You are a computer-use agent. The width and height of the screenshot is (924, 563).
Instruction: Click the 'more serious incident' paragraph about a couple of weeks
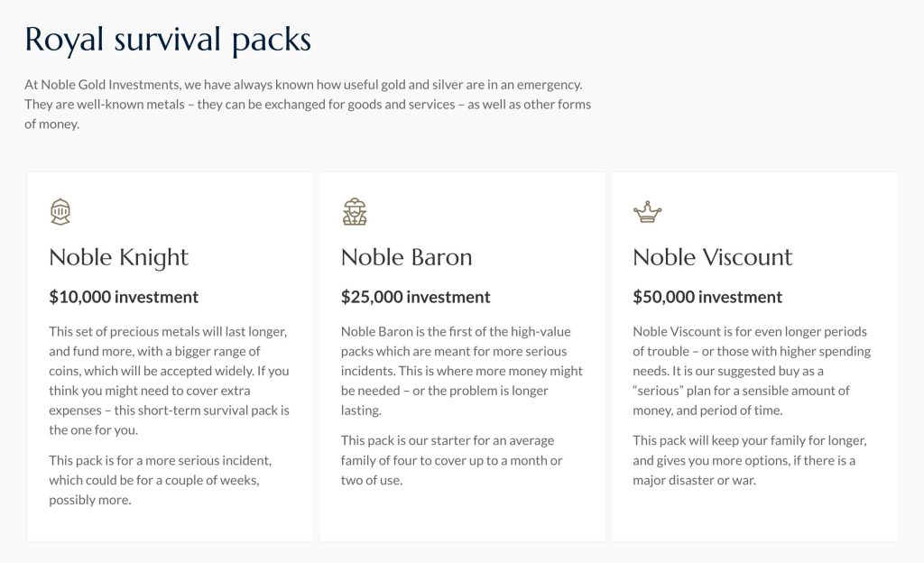(x=160, y=480)
